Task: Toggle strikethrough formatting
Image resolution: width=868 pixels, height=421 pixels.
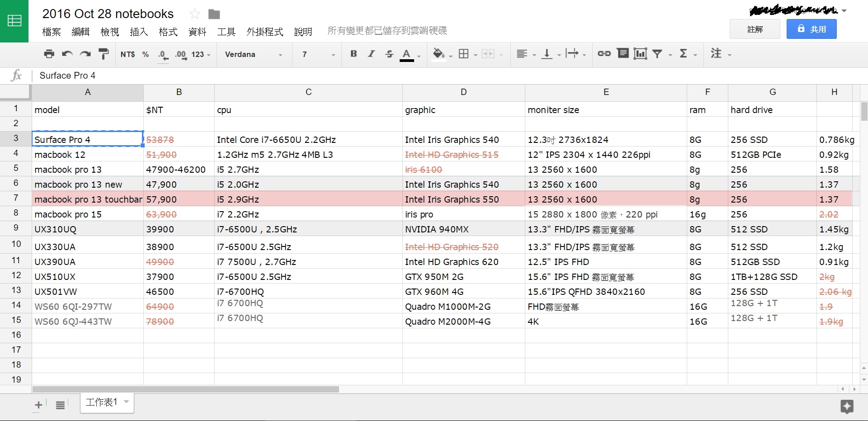Action: 389,54
